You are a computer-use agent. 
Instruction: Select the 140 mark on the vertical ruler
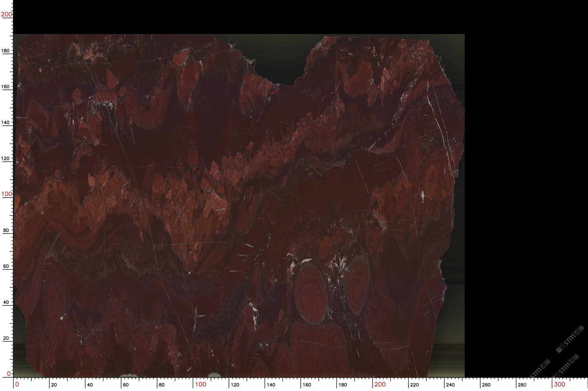5,122
